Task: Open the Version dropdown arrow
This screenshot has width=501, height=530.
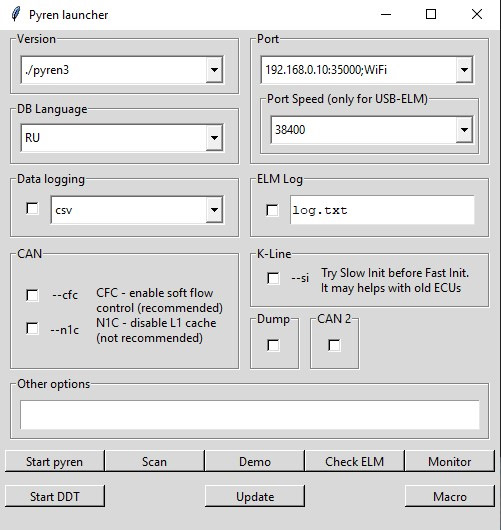Action: coord(214,70)
